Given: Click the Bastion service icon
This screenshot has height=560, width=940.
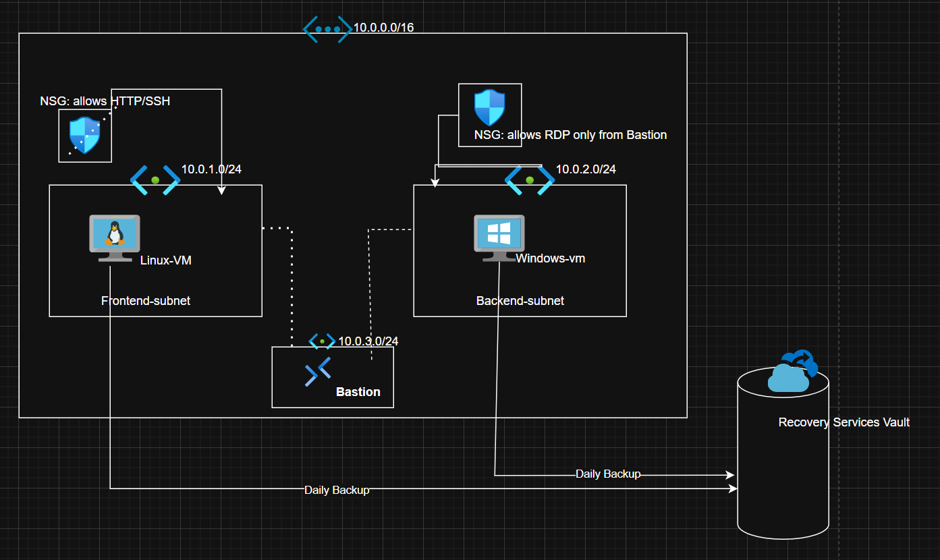Looking at the screenshot, I should (318, 372).
